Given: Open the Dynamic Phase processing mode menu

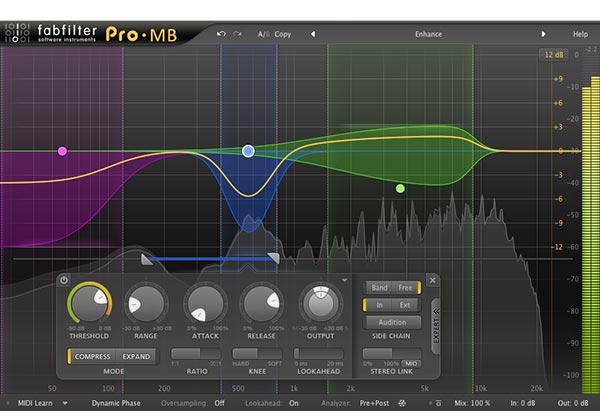Looking at the screenshot, I should pos(116,403).
